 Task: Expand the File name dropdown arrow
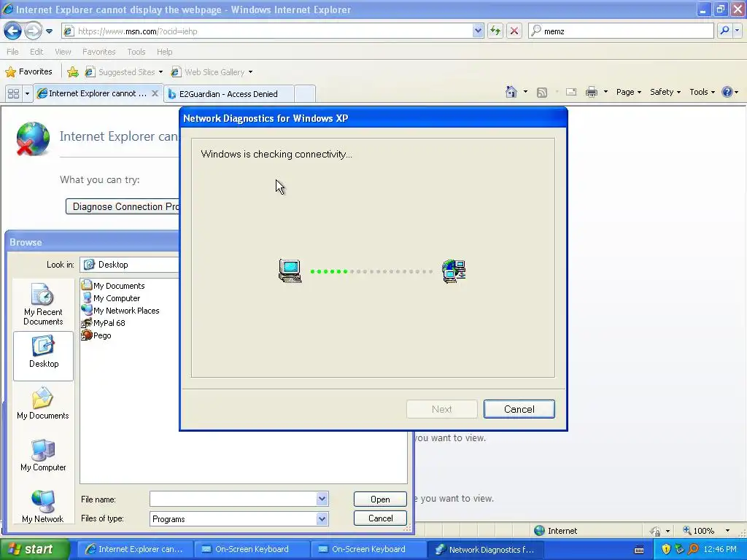click(322, 499)
